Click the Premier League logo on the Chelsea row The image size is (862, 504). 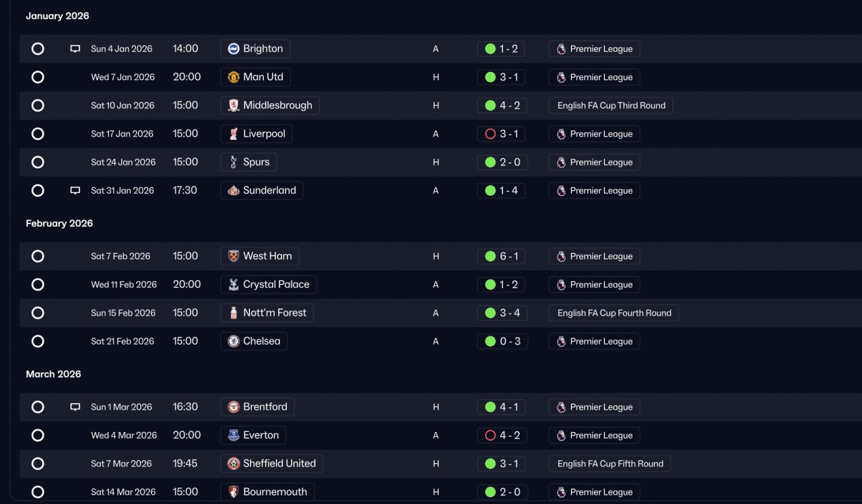pyautogui.click(x=561, y=341)
